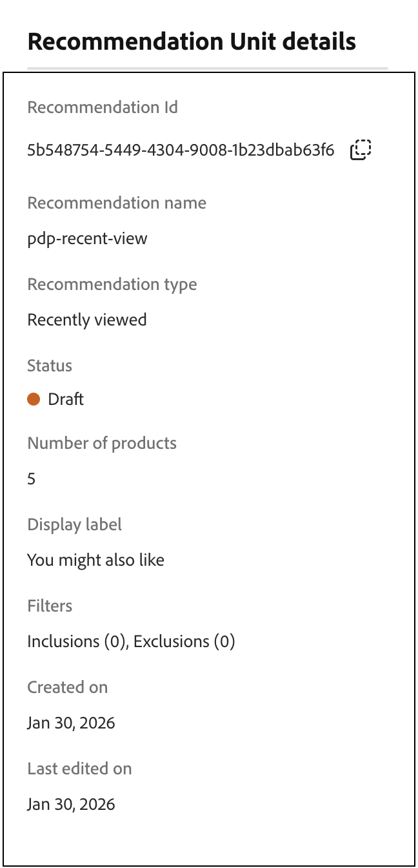Click the copy icon beside the Recommendation Id
Screen dimensions: 418x868
(361, 149)
